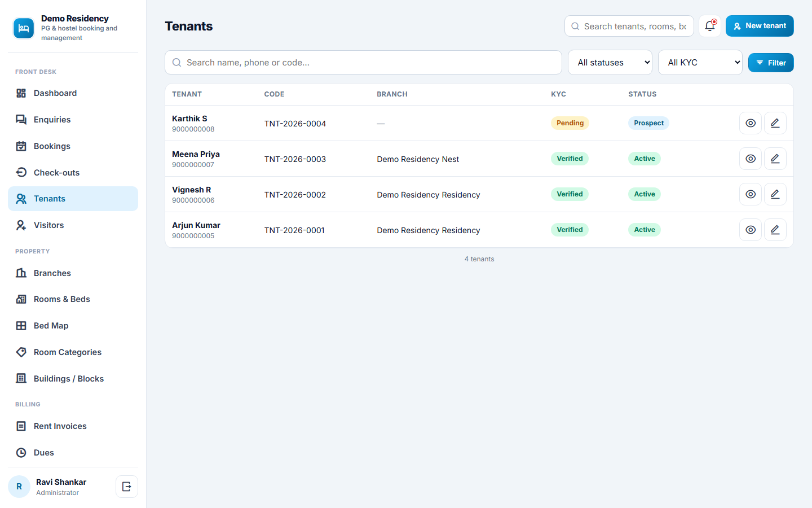
Task: Edit Arjun Kumar tenant record
Action: 775,230
